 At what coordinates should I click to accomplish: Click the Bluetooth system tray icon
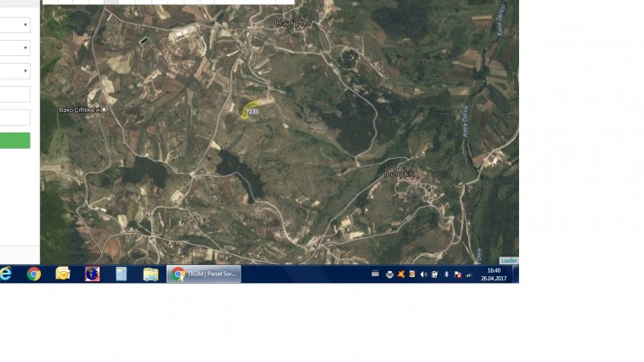coord(446,274)
